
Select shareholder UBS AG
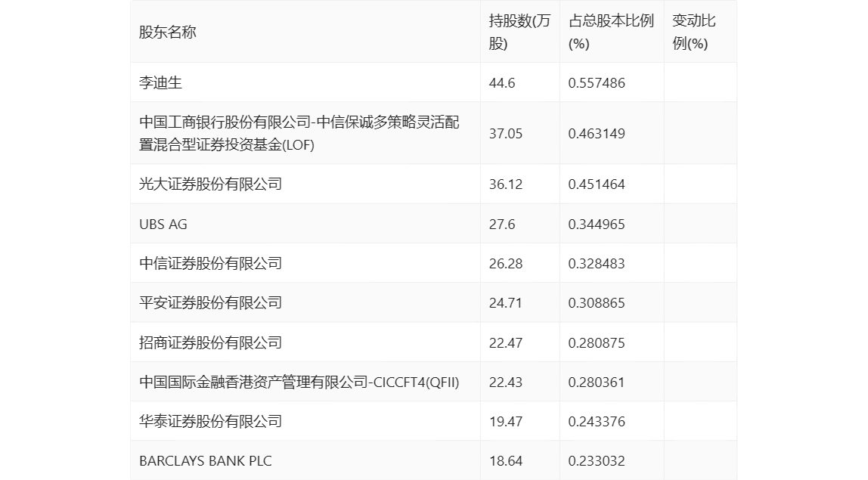(163, 225)
